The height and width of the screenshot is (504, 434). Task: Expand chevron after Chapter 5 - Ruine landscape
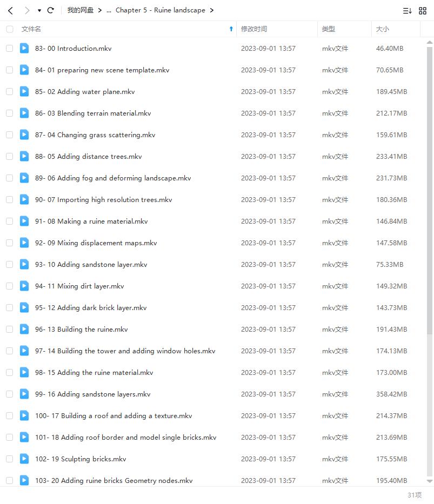tap(211, 10)
